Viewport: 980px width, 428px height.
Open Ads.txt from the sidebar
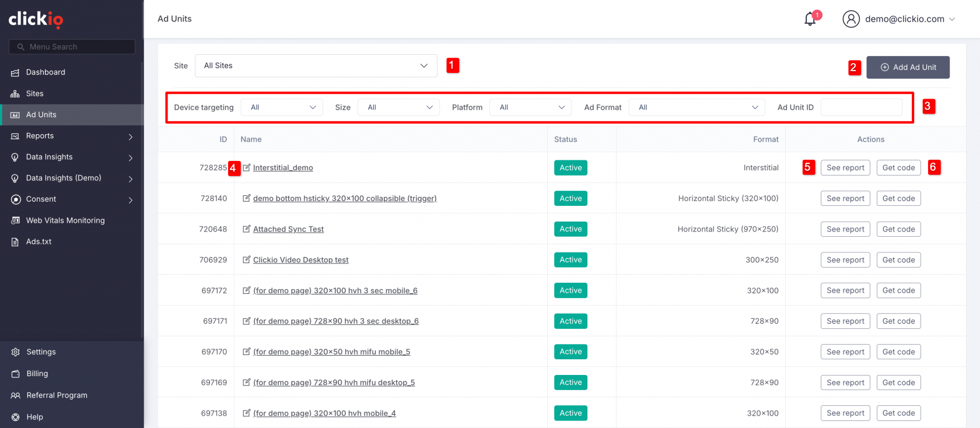pos(38,241)
